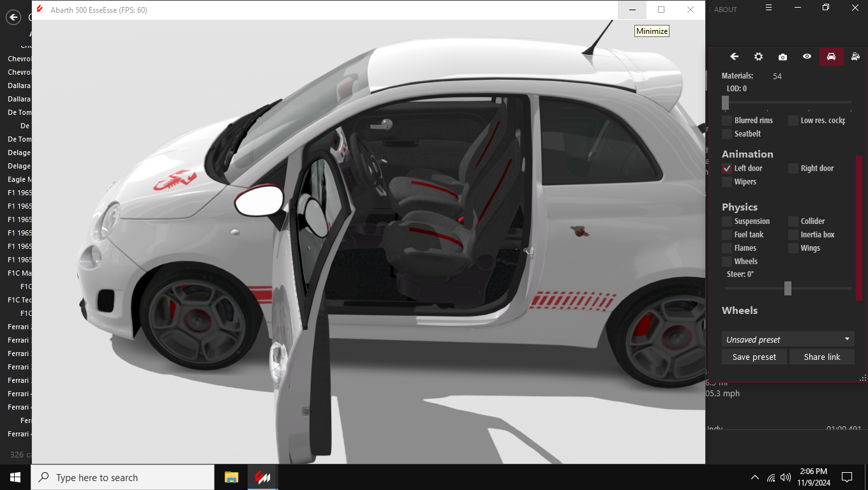
Task: Select the F1C Ma car list entry
Action: (19, 273)
